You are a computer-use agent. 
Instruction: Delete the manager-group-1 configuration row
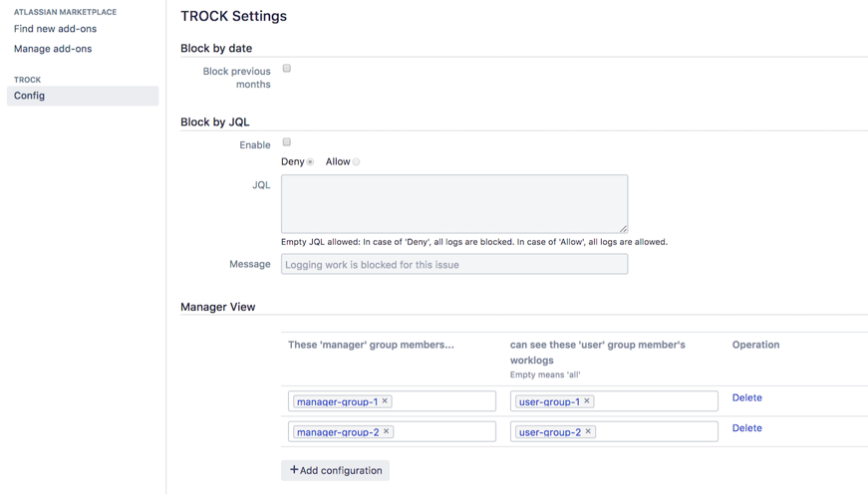coord(746,398)
